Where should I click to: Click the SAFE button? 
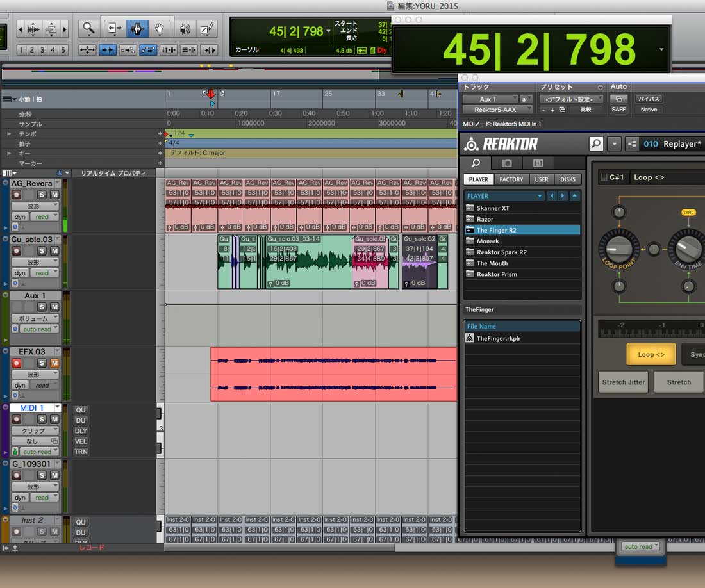(618, 110)
